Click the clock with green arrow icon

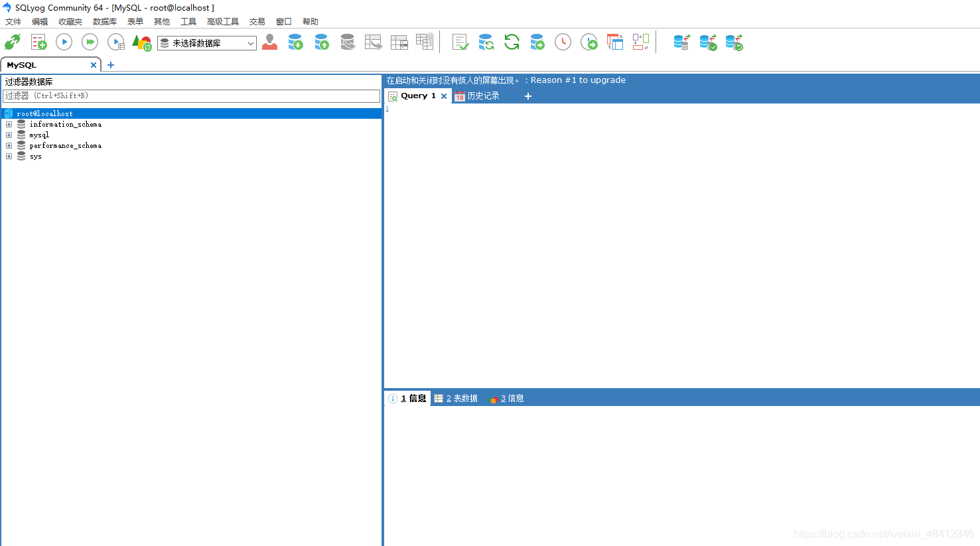(x=589, y=42)
